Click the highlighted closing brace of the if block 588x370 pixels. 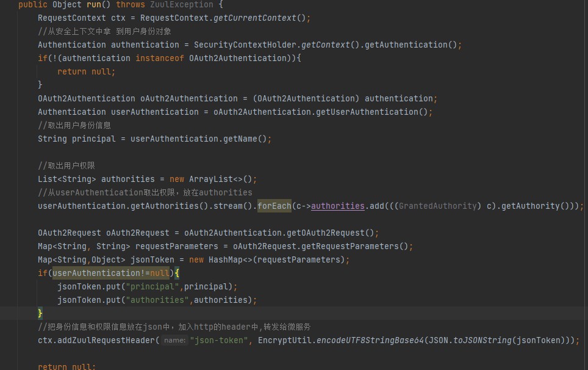[40, 313]
